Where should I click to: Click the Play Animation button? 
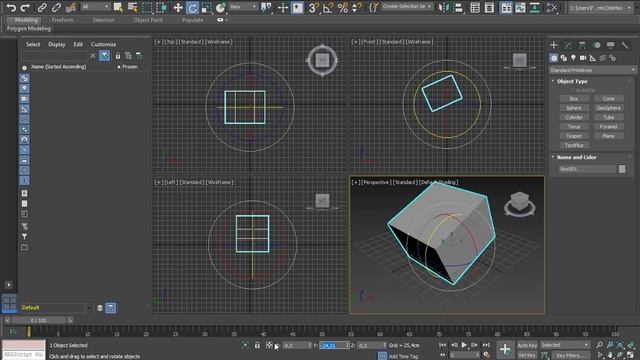point(464,345)
